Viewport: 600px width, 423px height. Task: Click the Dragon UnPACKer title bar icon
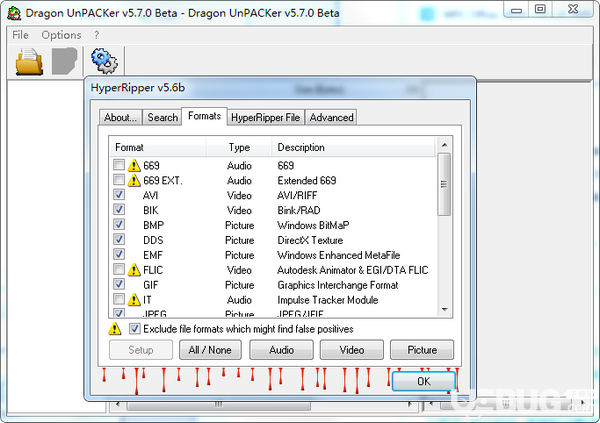tap(14, 13)
